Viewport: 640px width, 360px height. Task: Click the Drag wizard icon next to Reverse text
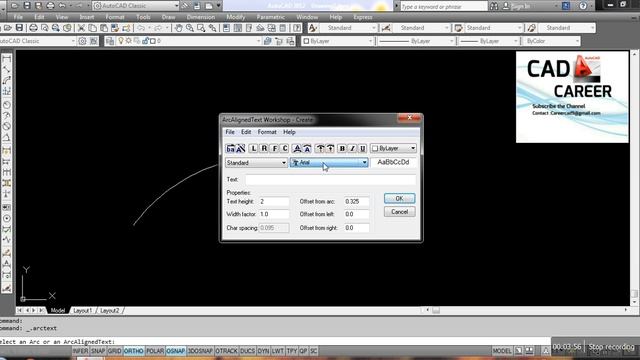(x=241, y=149)
